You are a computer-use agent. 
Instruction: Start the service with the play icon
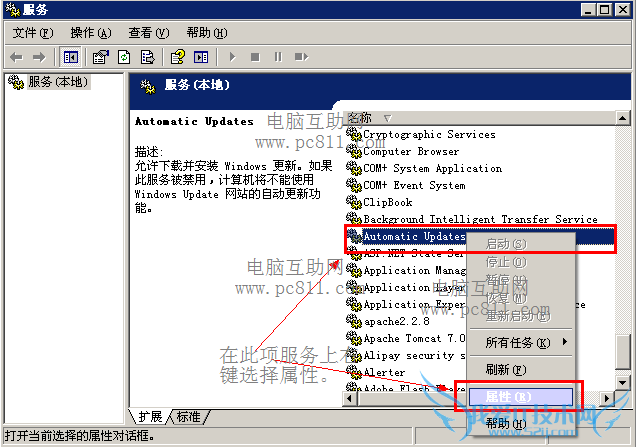pos(232,57)
